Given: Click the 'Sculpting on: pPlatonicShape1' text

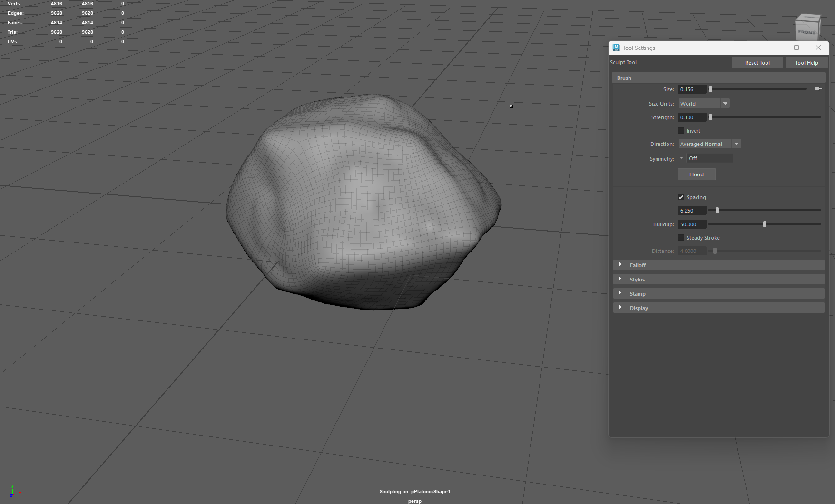Looking at the screenshot, I should click(415, 491).
